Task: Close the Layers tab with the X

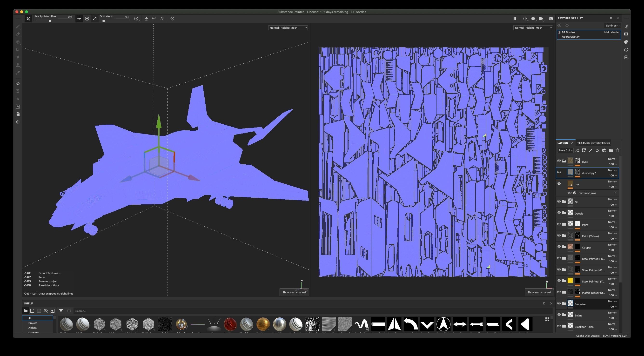Action: click(x=571, y=143)
